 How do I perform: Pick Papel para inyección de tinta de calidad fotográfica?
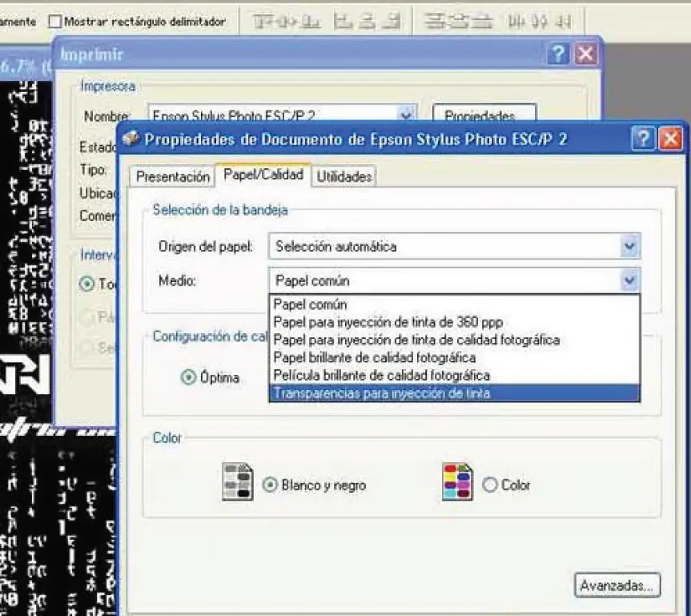(454, 340)
